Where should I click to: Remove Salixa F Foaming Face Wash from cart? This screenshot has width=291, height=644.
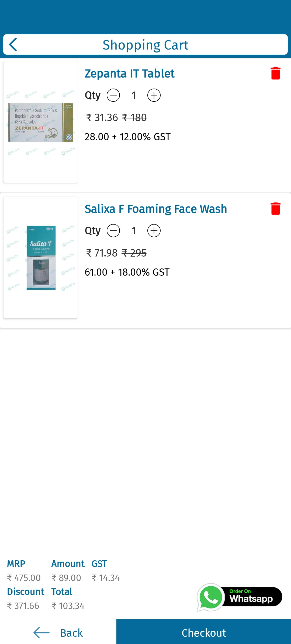(275, 209)
